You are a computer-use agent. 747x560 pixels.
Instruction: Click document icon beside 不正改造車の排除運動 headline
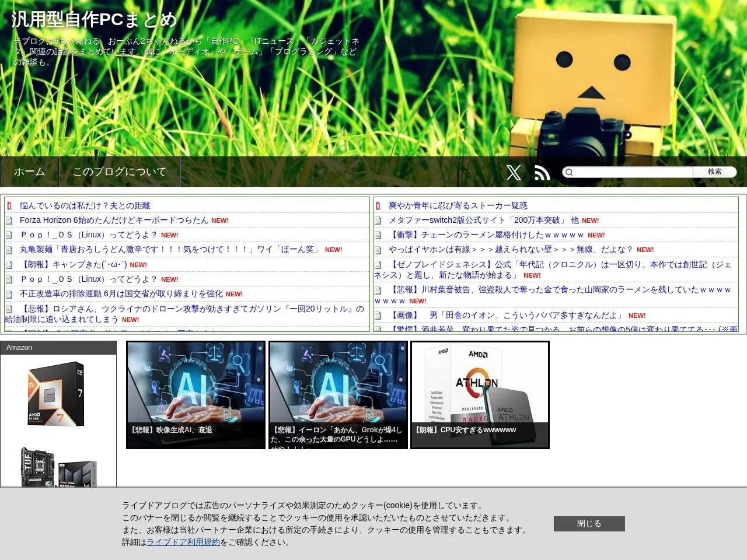point(9,294)
